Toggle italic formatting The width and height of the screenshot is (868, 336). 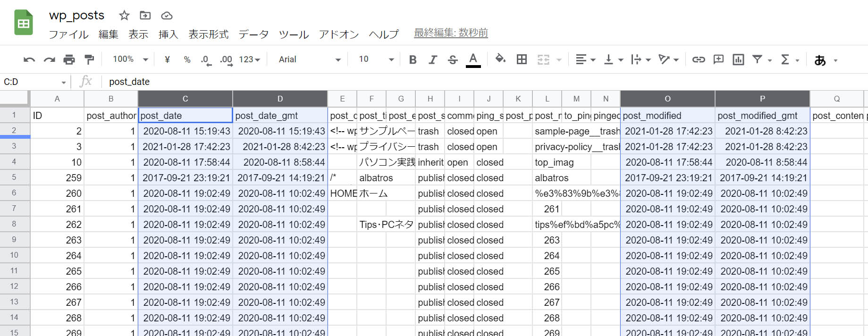(432, 59)
